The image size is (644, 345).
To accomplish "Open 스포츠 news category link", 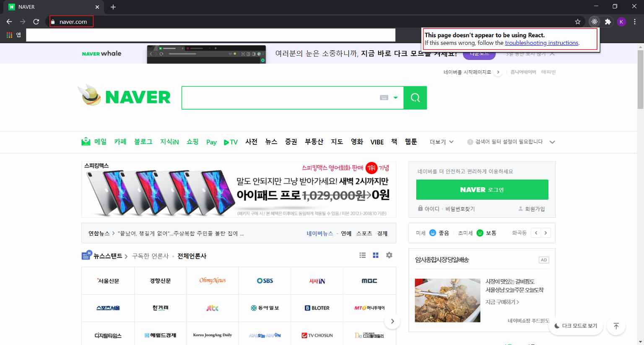I will (364, 233).
